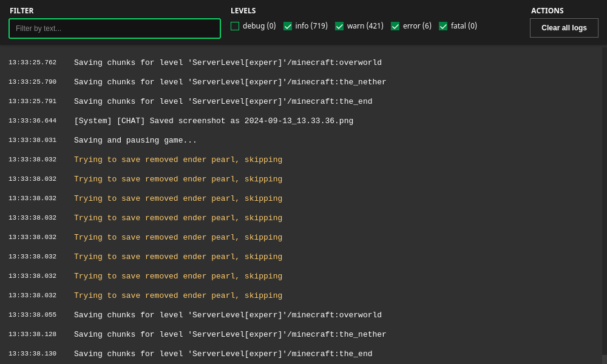
Task: Select the Saved screenshot chat log message
Action: (213, 121)
